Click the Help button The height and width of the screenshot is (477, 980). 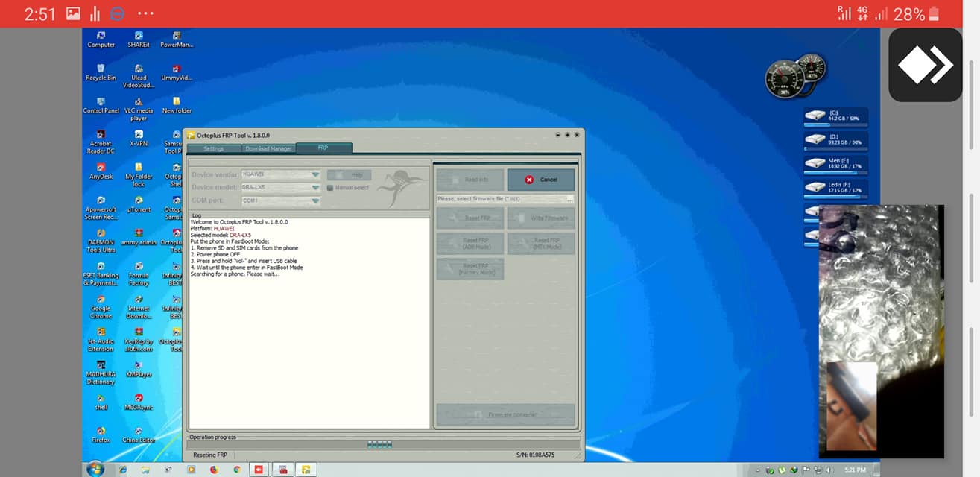point(349,175)
